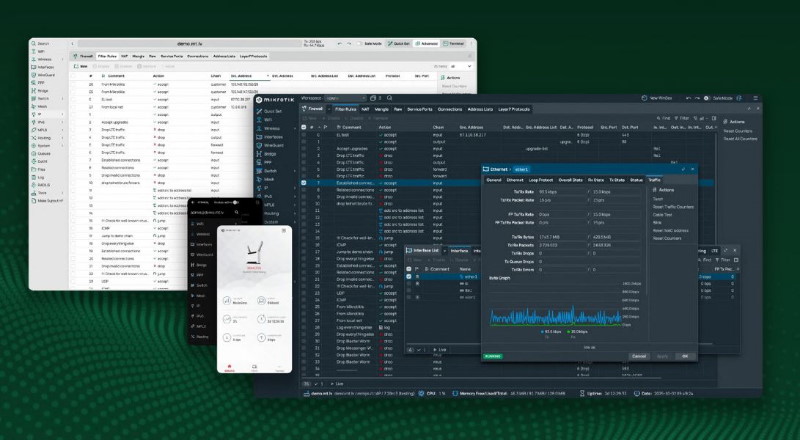
Task: Open Interfaces in dark window sidebar
Action: click(269, 137)
